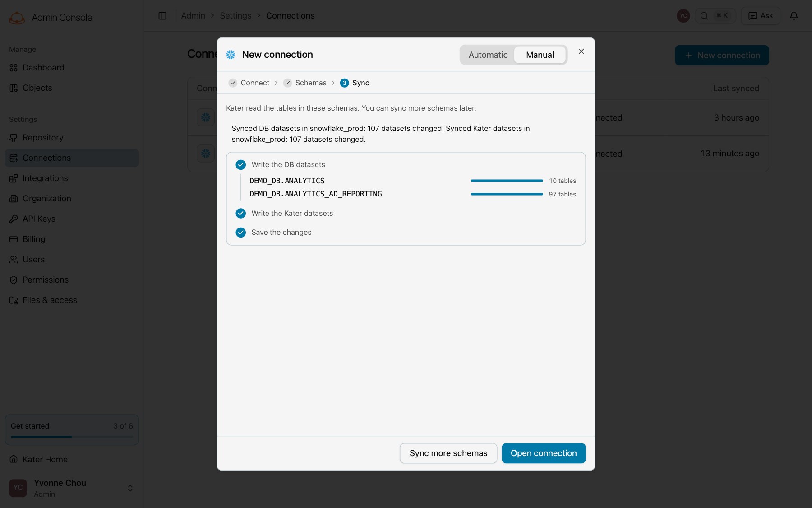Switch to Manual mode
The width and height of the screenshot is (812, 508).
[540, 55]
